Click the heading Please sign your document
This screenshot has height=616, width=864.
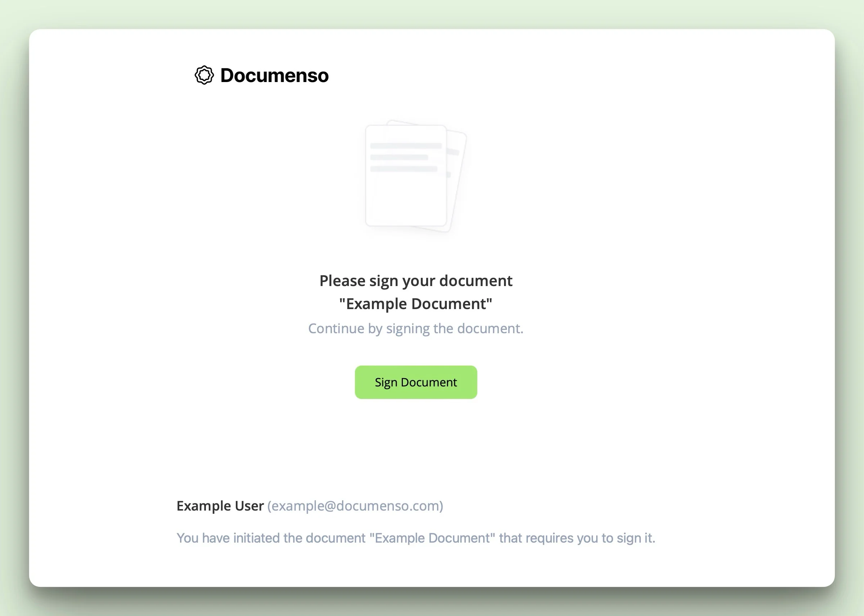tap(416, 281)
